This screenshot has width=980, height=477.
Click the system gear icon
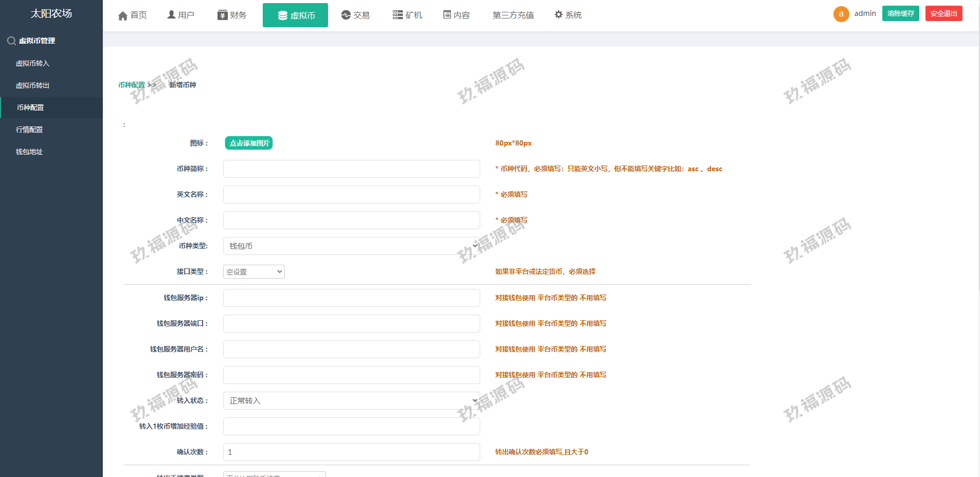click(x=558, y=15)
